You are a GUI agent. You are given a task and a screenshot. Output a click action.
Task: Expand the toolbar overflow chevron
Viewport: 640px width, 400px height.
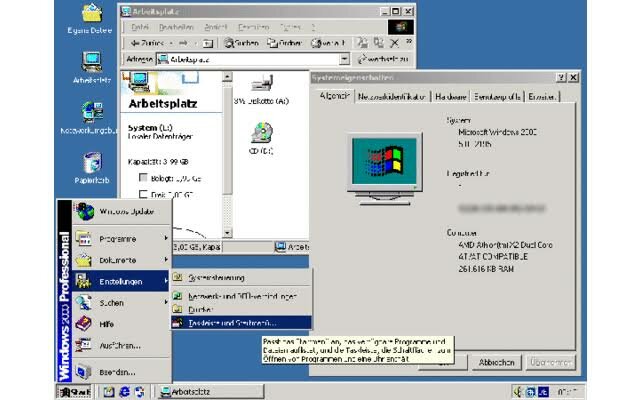coord(409,42)
